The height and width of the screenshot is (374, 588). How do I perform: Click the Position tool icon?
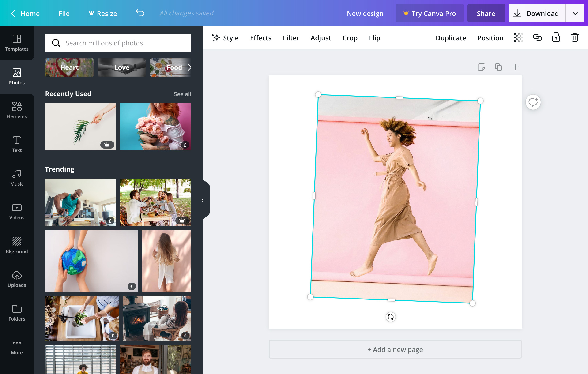coord(490,38)
